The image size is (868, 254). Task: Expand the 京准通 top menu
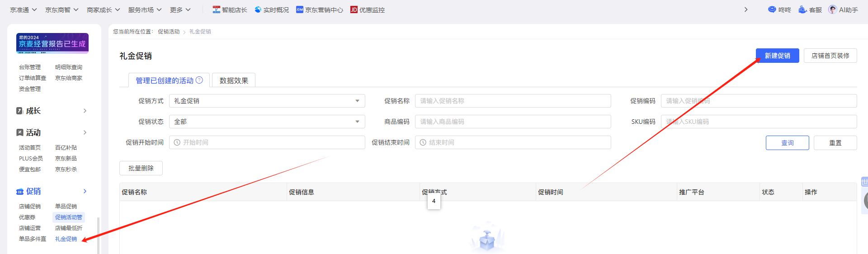click(23, 9)
